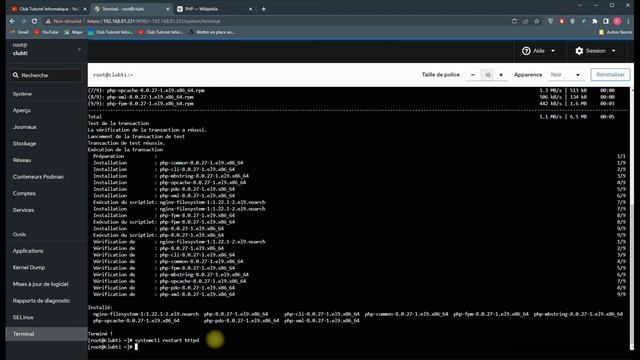This screenshot has width=640, height=360.
Task: Open 'Rapports de diagnostic' in sidebar
Action: point(41,301)
